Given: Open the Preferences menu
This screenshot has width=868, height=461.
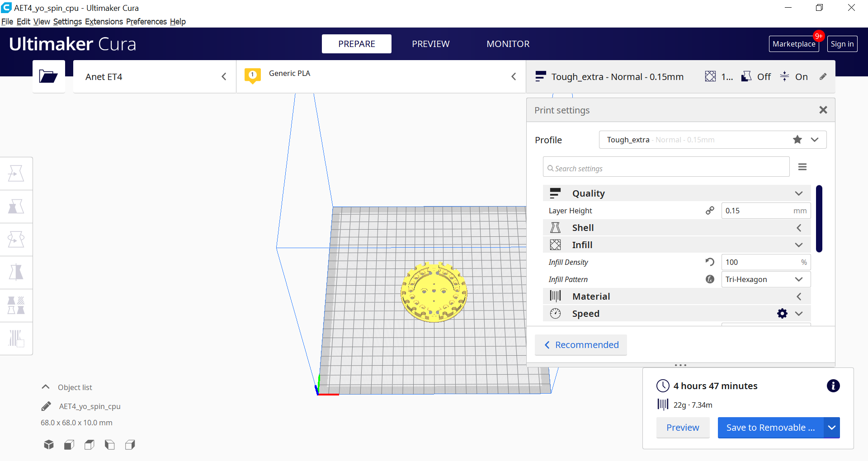Looking at the screenshot, I should (x=146, y=22).
